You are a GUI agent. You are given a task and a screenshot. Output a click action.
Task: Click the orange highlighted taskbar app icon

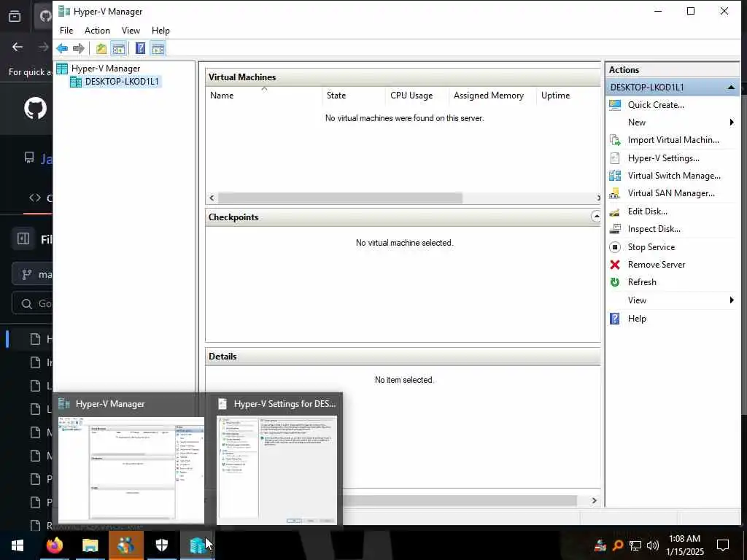(x=125, y=545)
